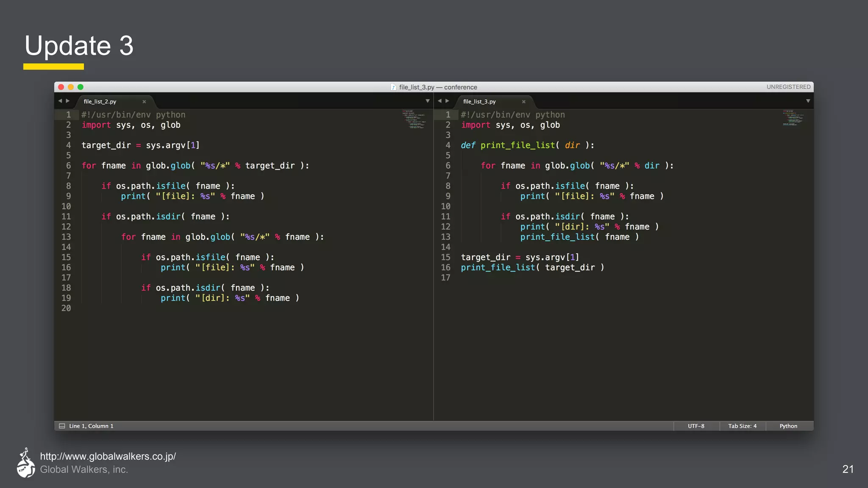868x488 pixels.
Task: Select the file_list_2.py tab
Action: click(100, 102)
